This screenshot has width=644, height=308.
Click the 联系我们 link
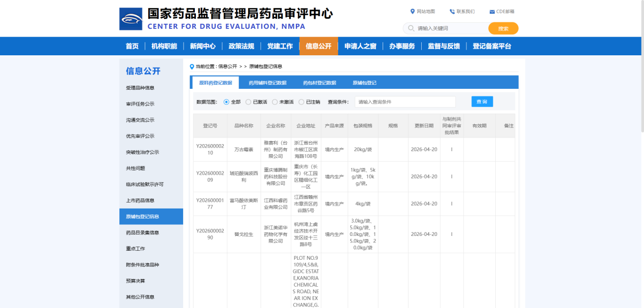(465, 12)
